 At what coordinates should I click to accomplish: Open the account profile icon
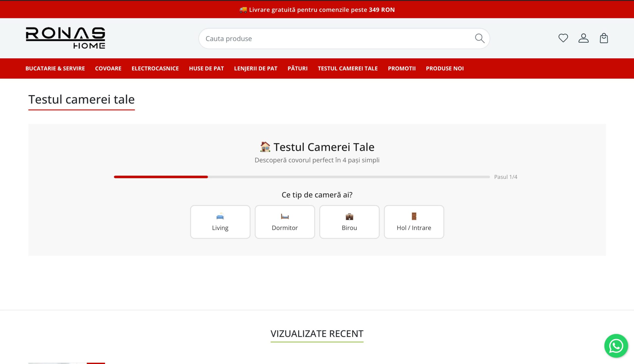tap(583, 38)
